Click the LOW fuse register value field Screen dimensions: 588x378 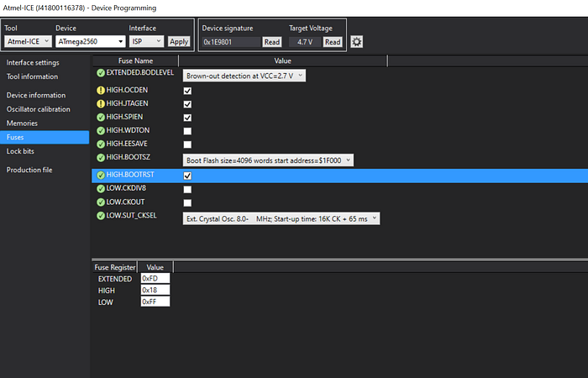(155, 302)
